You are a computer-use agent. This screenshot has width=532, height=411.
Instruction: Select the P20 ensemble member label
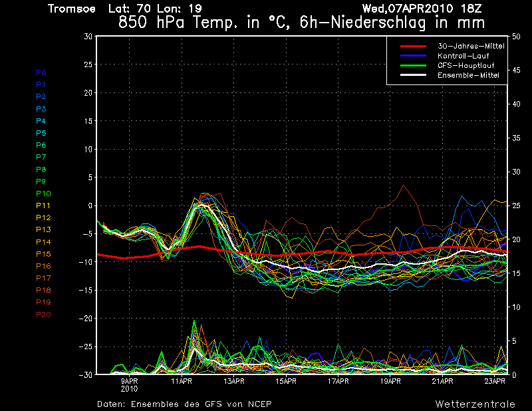(x=43, y=314)
